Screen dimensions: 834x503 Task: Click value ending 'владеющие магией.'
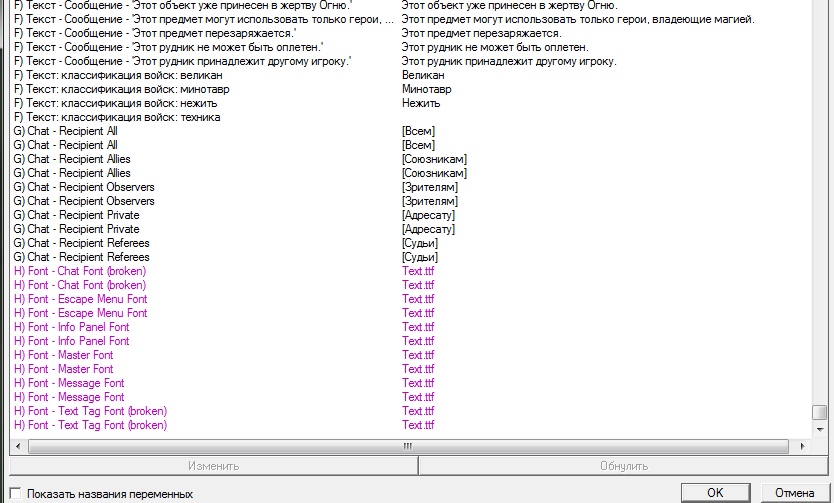click(x=578, y=19)
